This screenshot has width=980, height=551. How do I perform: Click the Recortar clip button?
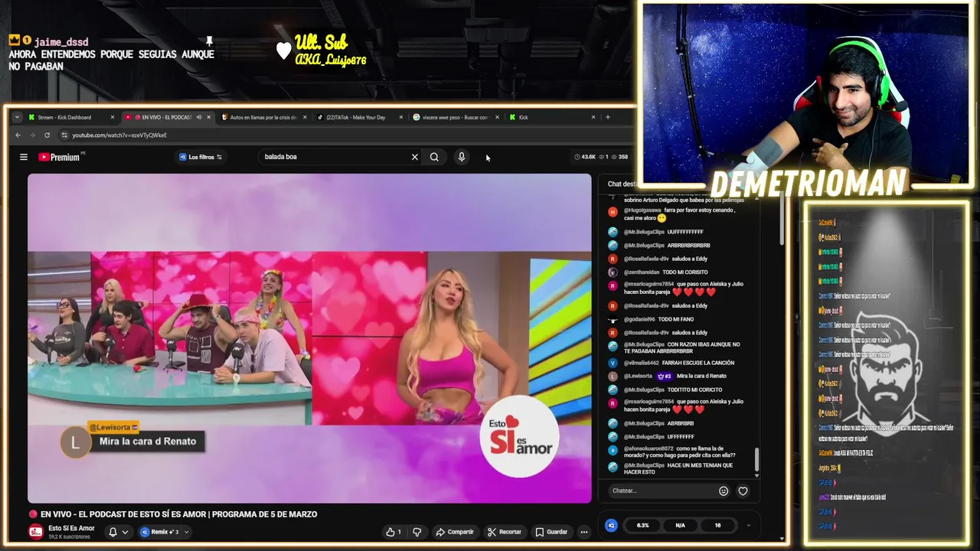pos(504,532)
